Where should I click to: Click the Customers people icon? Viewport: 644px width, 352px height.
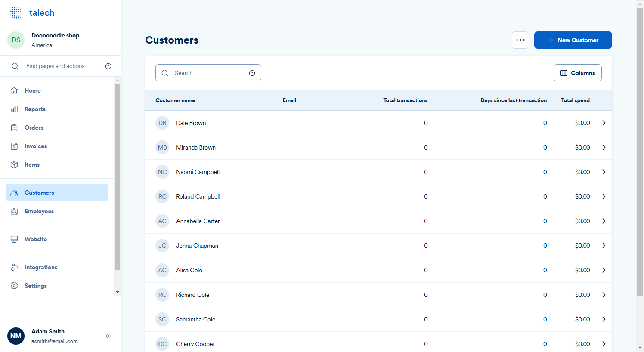coord(14,193)
